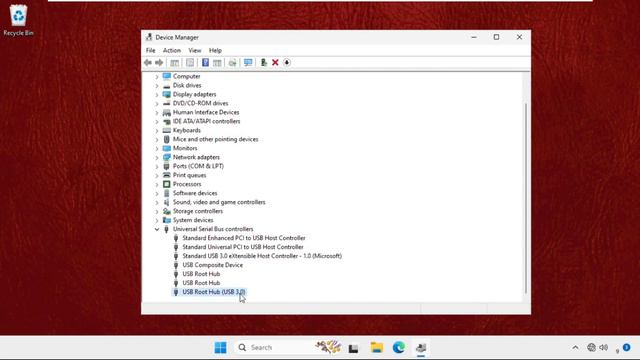Scan for hardware changes using monitor icon
The width and height of the screenshot is (640, 360).
click(248, 62)
